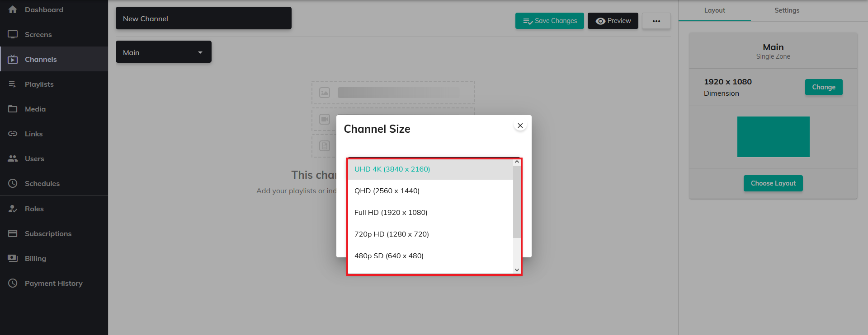Open Media folder icon

point(13,109)
